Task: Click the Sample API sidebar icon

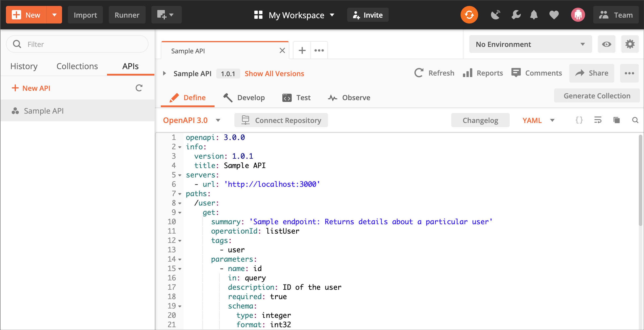Action: click(15, 111)
